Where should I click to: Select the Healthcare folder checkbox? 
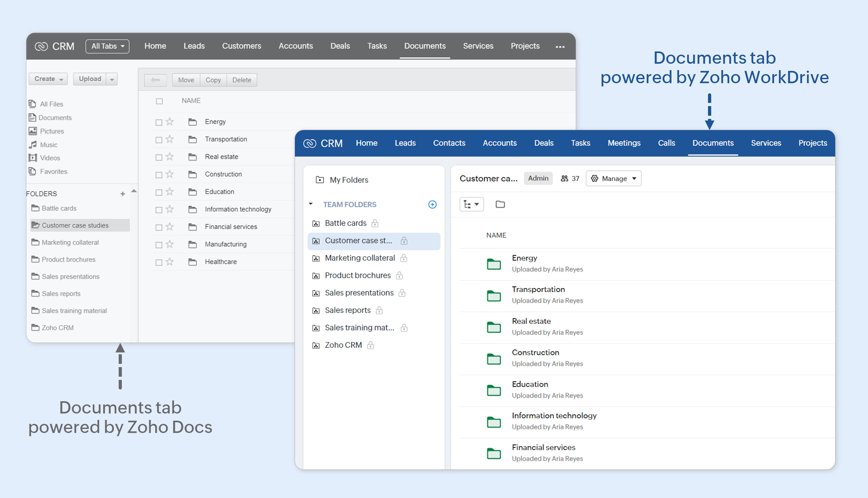click(159, 262)
